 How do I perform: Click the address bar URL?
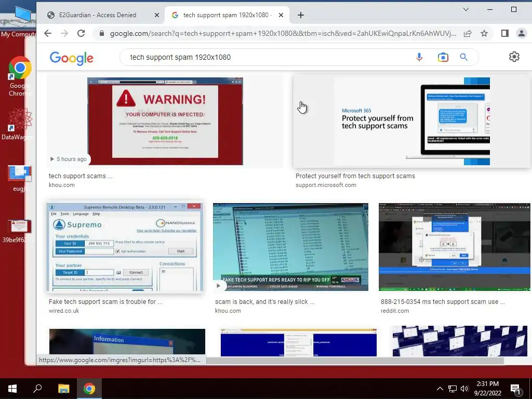point(283,33)
